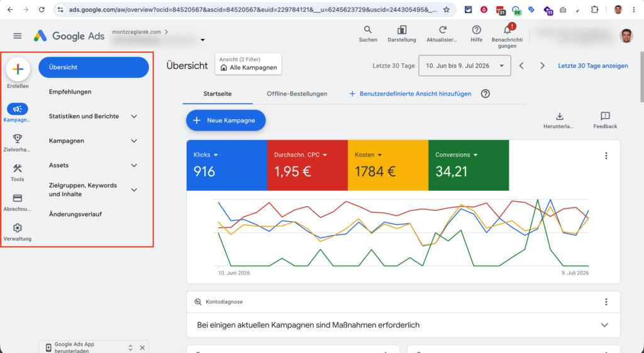Image resolution: width=644 pixels, height=353 pixels.
Task: Open the main hamburger menu
Action: point(17,36)
